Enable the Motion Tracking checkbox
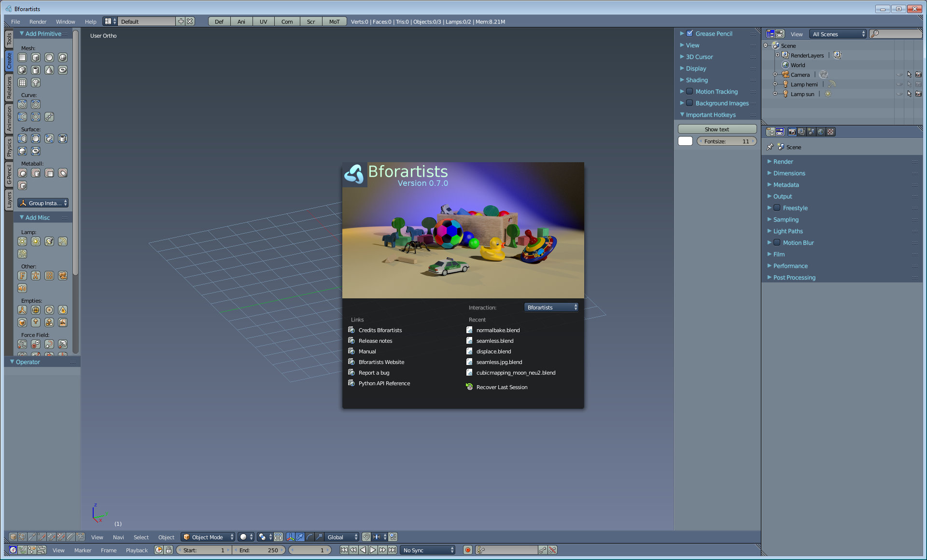 tap(689, 91)
